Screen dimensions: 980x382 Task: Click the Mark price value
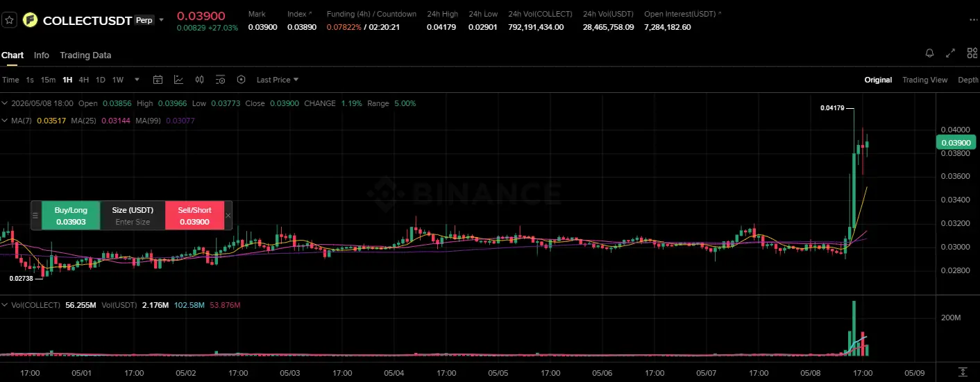point(262,27)
